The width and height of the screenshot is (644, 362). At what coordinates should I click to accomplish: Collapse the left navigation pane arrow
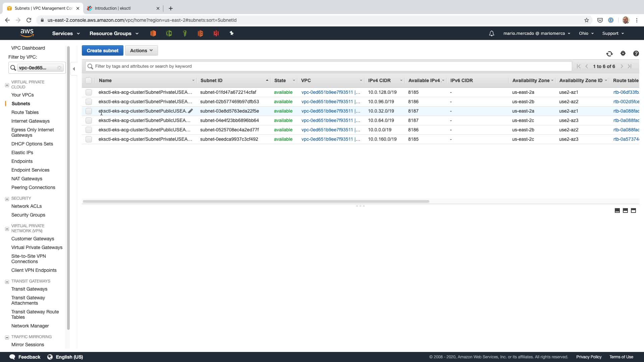74,69
